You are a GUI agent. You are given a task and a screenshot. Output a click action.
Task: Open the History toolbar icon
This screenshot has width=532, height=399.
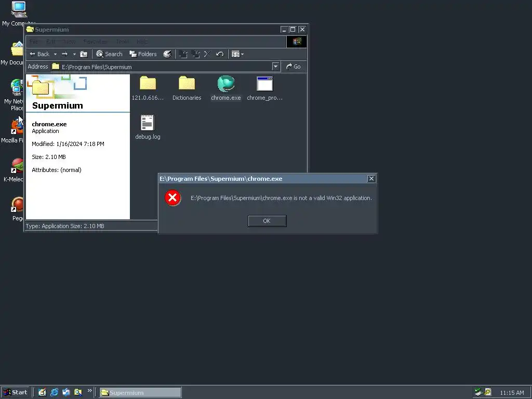pyautogui.click(x=167, y=54)
